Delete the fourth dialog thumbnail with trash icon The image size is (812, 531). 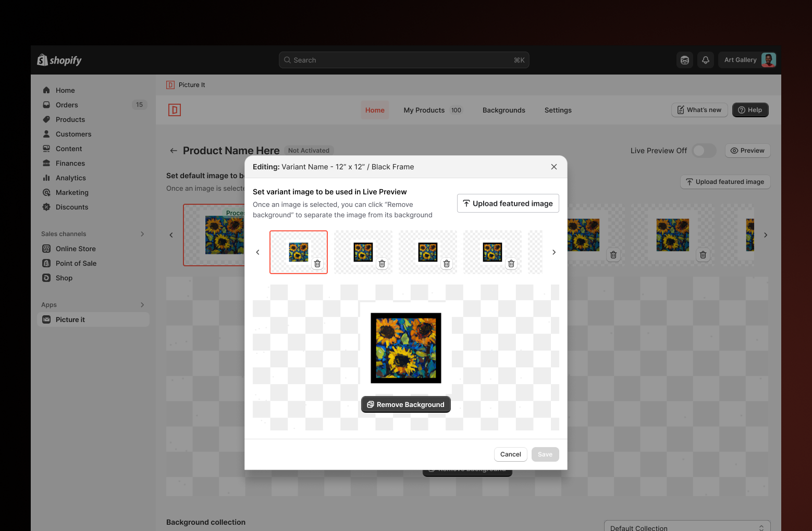tap(511, 264)
